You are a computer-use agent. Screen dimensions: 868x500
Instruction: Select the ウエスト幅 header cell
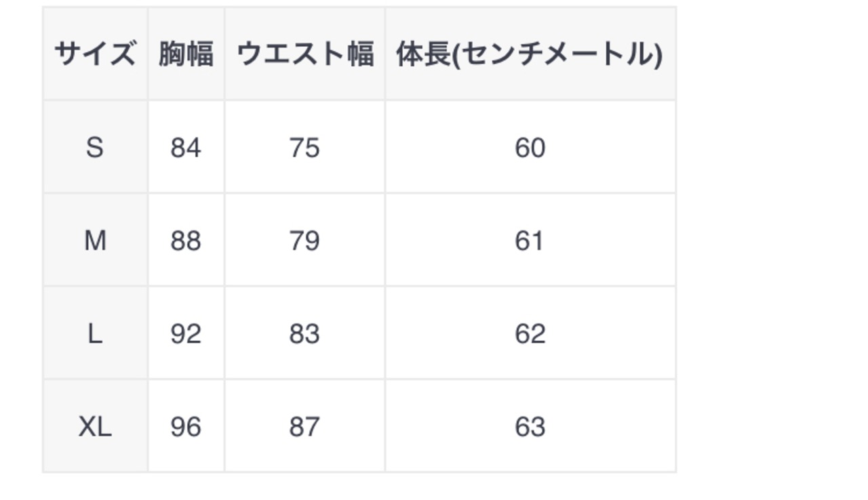[304, 54]
